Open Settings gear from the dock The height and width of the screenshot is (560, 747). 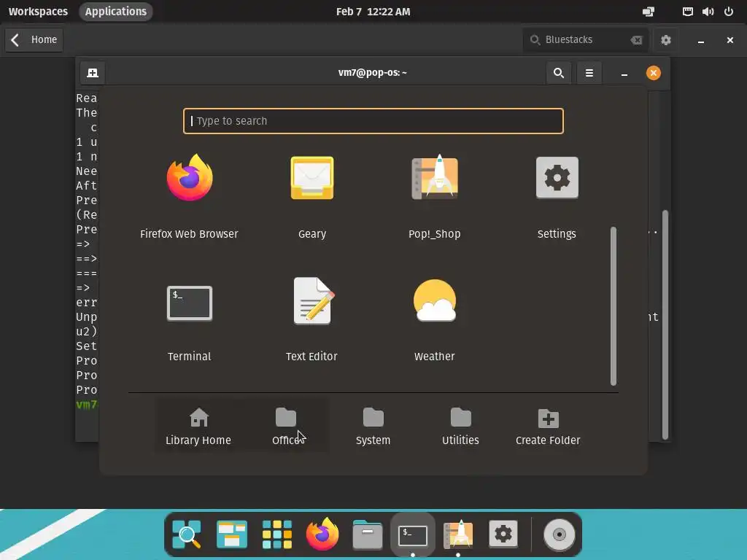click(503, 534)
